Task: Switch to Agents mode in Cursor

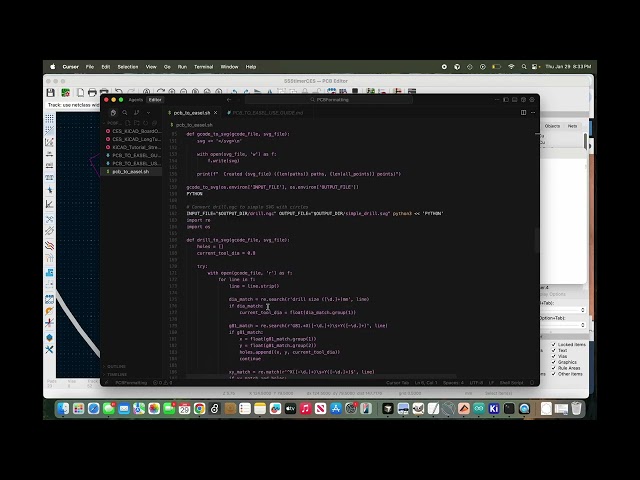Action: click(136, 100)
